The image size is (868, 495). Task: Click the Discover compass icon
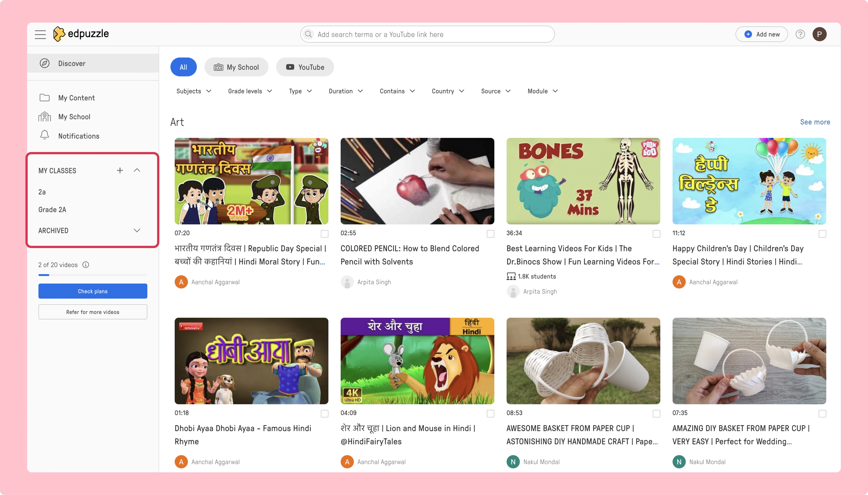45,63
